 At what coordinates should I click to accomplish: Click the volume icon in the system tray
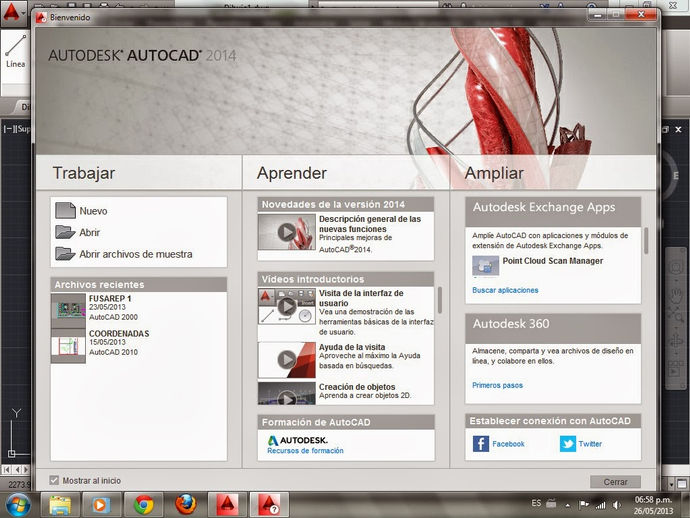[x=617, y=505]
